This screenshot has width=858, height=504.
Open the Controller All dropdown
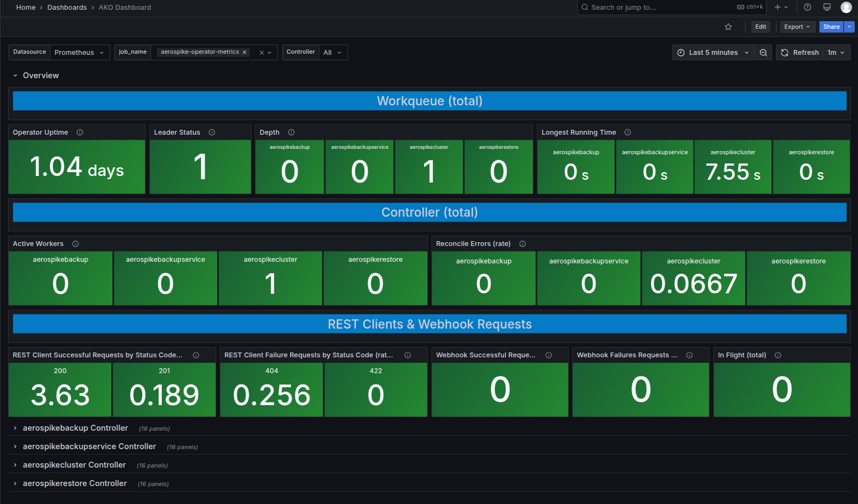(332, 53)
